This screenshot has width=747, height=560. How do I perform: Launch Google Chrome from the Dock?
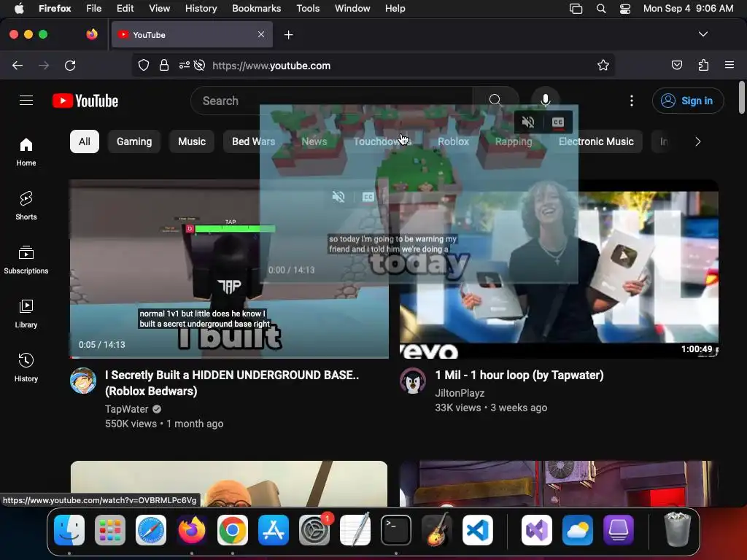point(233,530)
